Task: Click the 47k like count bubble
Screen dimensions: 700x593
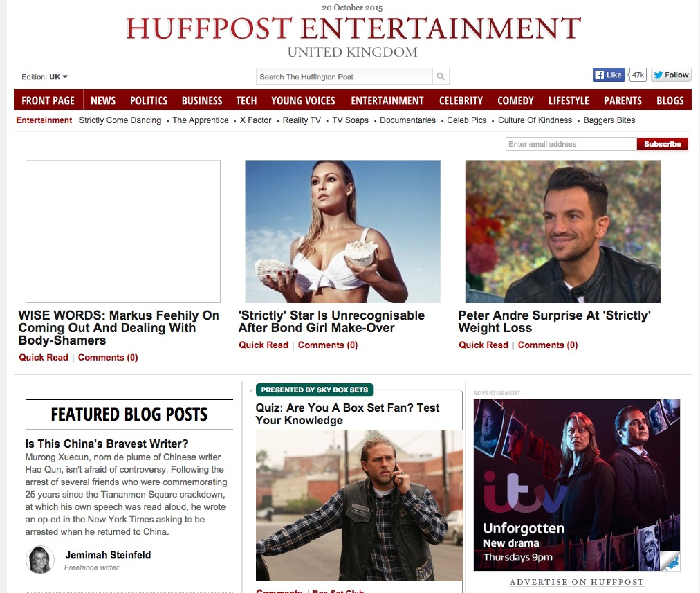Action: (x=638, y=75)
